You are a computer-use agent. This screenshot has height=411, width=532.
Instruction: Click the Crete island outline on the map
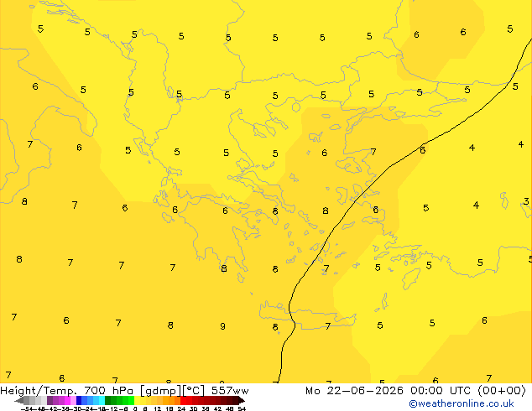pyautogui.click(x=307, y=315)
